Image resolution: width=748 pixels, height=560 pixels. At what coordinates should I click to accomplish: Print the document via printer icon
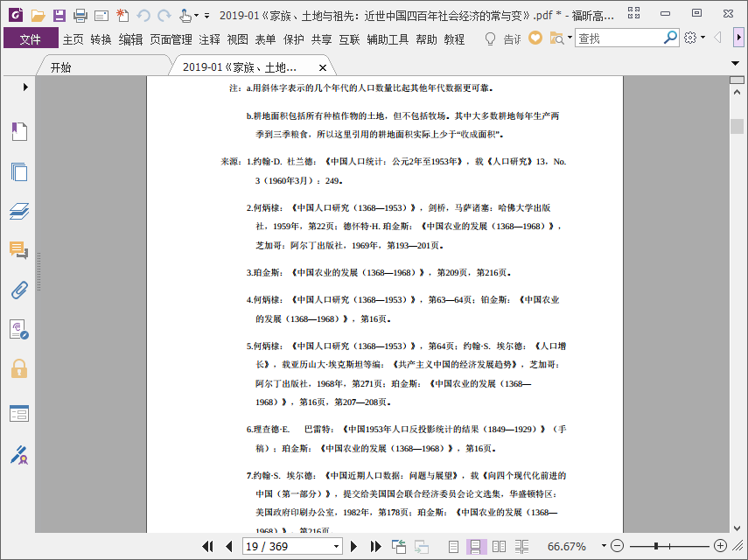coord(80,16)
